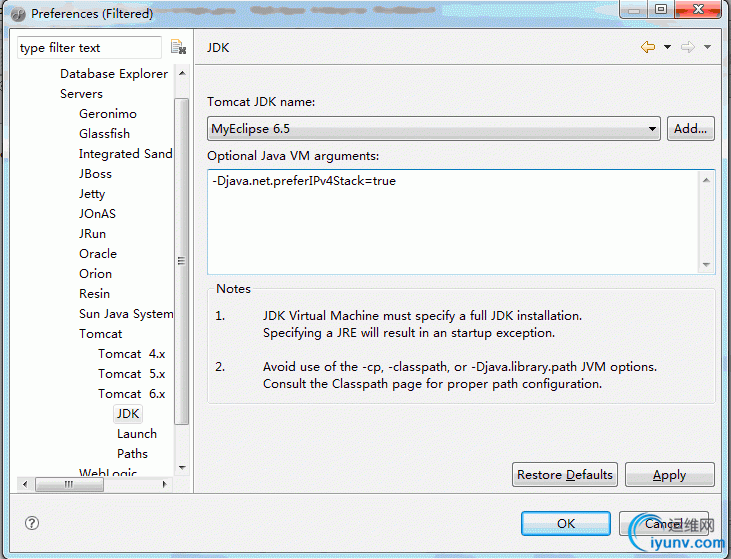Select the Glassfish server entry
This screenshot has height=559, width=731.
[x=104, y=134]
